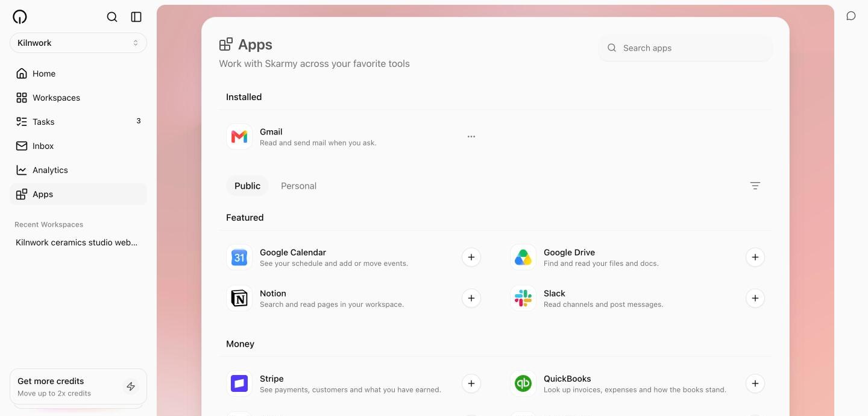Image resolution: width=868 pixels, height=416 pixels.
Task: Click the Stripe app icon
Action: click(239, 383)
